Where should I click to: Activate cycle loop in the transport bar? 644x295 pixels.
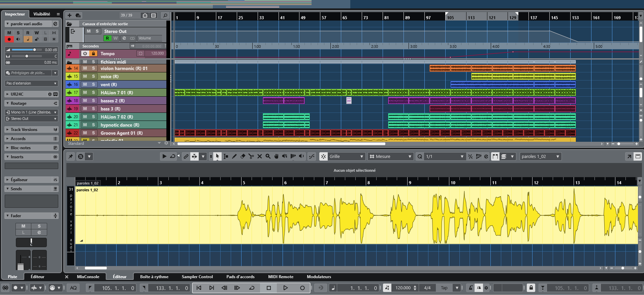click(x=252, y=288)
